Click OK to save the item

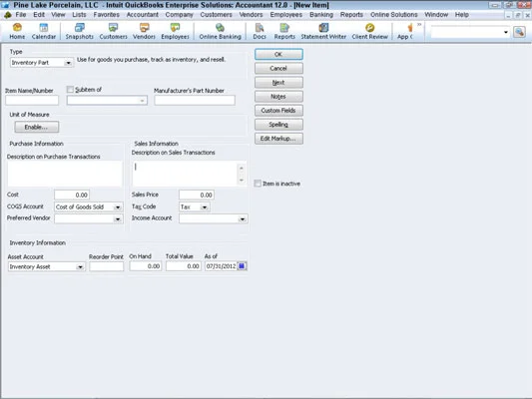pos(278,54)
